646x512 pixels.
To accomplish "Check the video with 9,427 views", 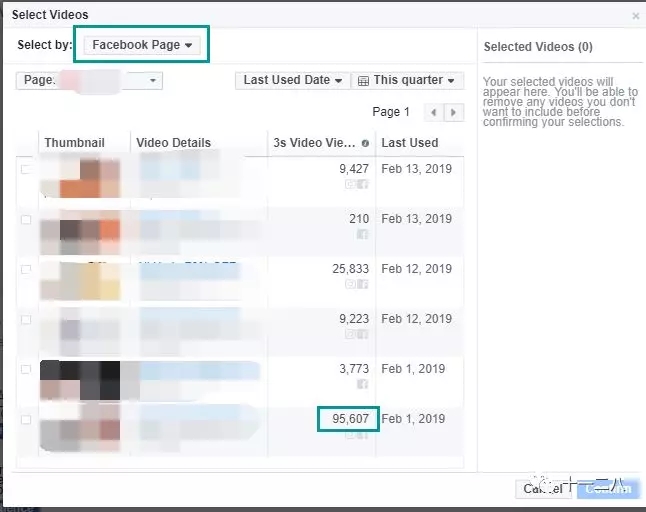I will (26, 169).
